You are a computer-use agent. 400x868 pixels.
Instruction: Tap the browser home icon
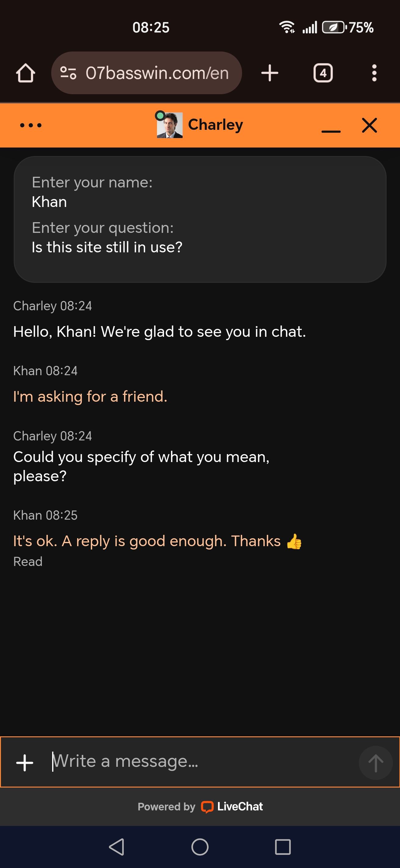[x=26, y=73]
